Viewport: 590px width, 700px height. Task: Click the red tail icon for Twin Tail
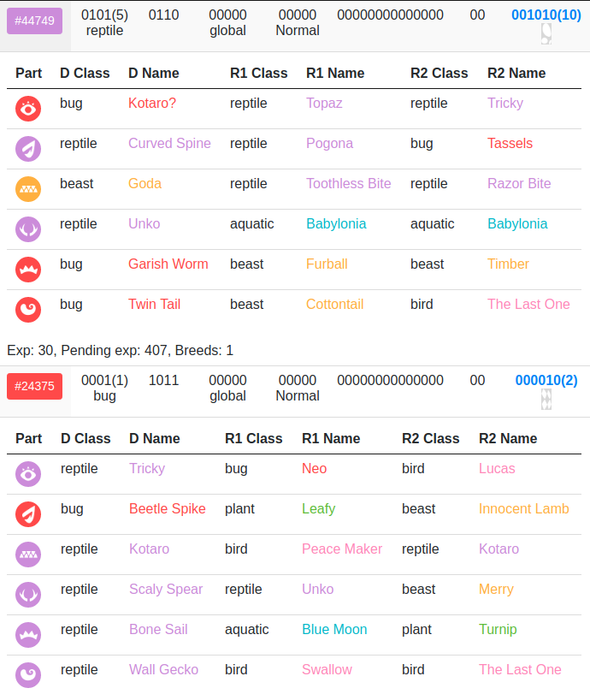28,310
